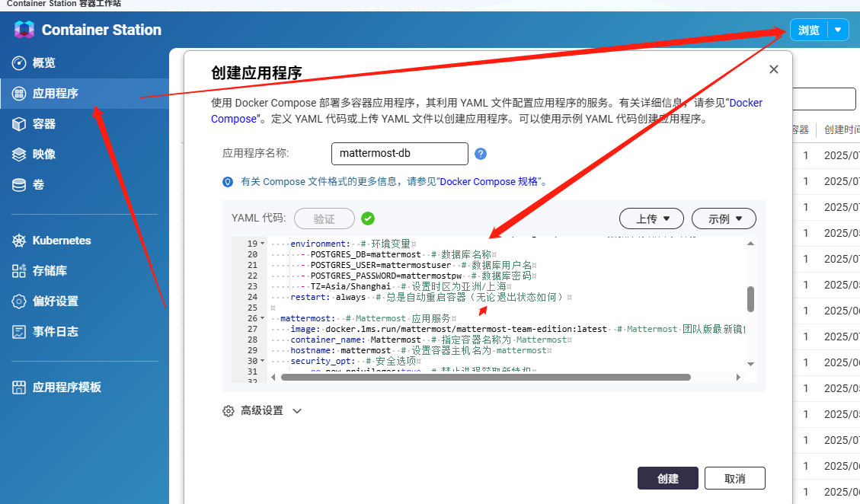The image size is (860, 504).
Task: Click the editor scroll left arrow
Action: pyautogui.click(x=273, y=378)
